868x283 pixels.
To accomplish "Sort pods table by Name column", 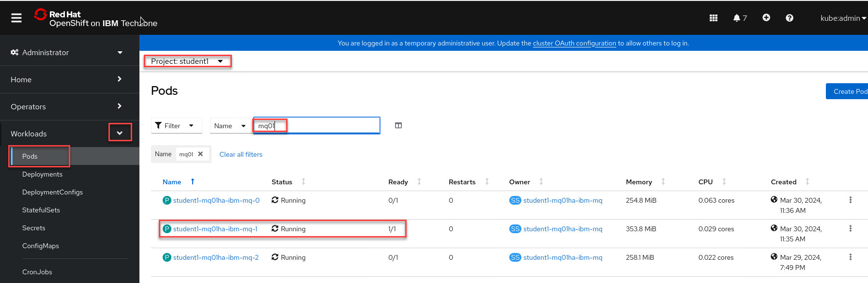I will (x=172, y=182).
